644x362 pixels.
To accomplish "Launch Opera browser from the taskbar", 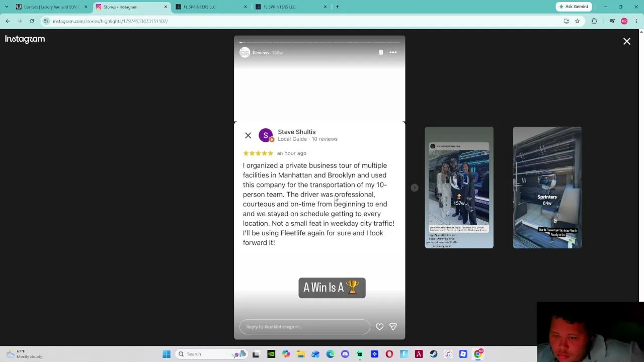I will [x=389, y=354].
